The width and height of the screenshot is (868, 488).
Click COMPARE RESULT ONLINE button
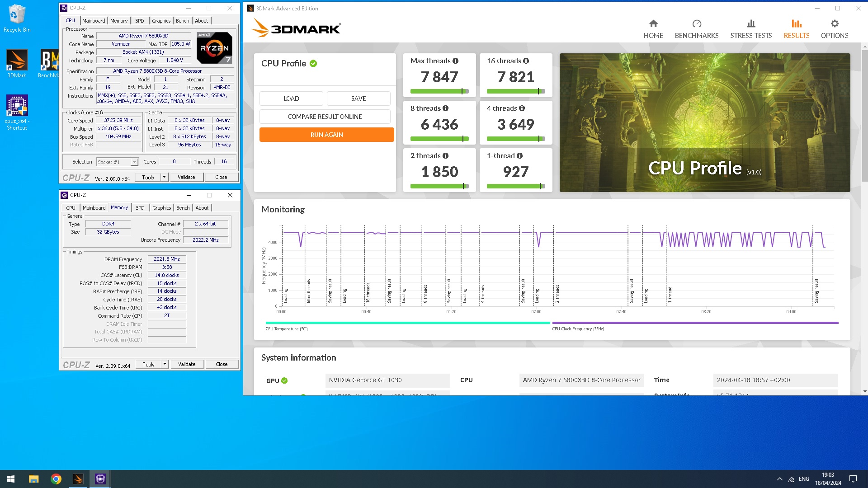325,117
